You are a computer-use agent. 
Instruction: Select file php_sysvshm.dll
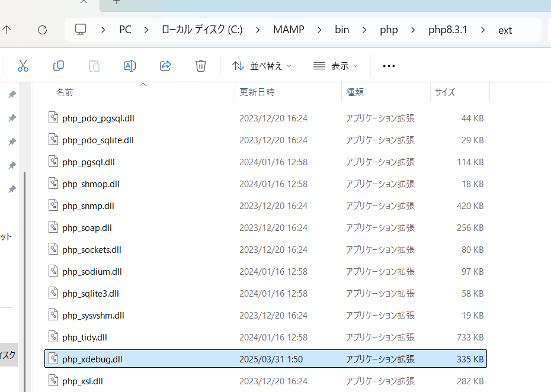265,315
